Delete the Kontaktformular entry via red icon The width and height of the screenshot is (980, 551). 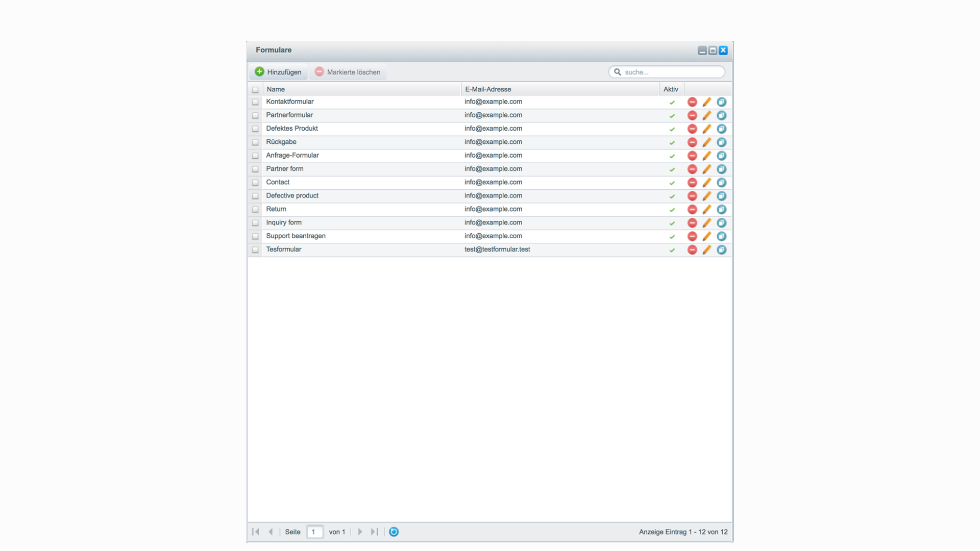[692, 102]
